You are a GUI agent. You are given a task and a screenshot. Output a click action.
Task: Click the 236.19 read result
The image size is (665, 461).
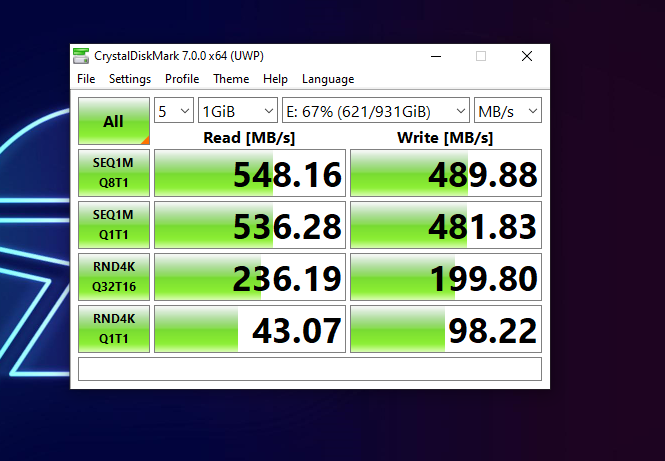point(250,277)
